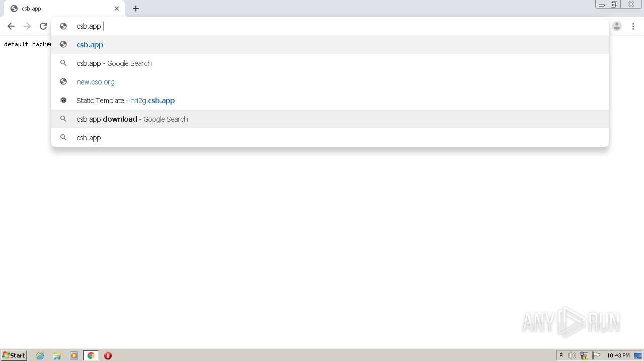Screen dimensions: 644x362
Task: Open File Explorer from the taskbar
Action: (57, 355)
